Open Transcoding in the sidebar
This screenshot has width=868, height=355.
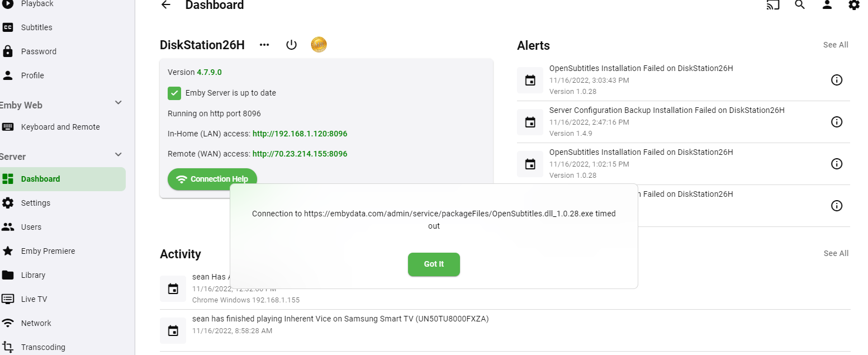[x=43, y=347]
